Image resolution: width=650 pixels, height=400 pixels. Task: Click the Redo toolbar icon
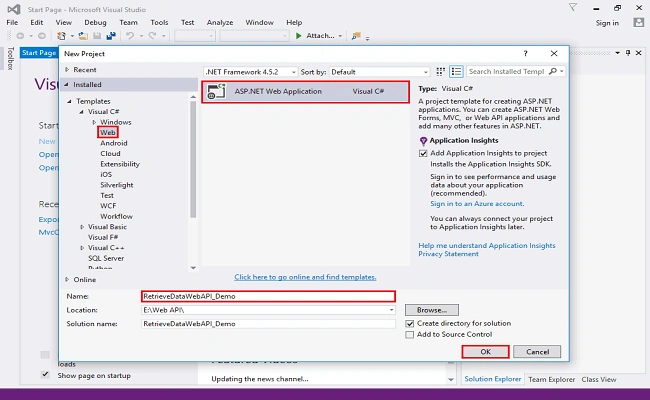point(153,36)
